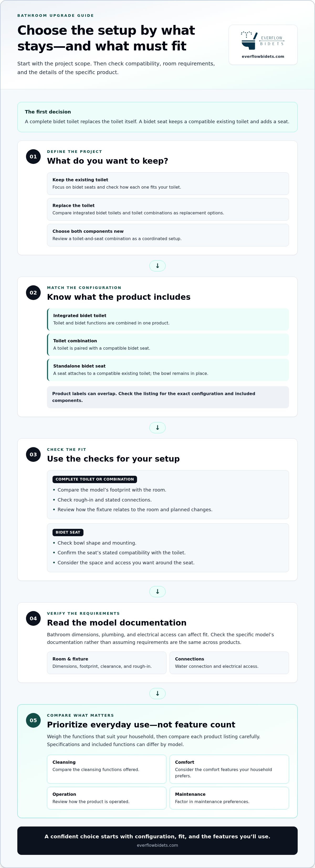315x868 pixels.
Task: Click the down arrow between steps 04 and 05
Action: (x=157, y=694)
